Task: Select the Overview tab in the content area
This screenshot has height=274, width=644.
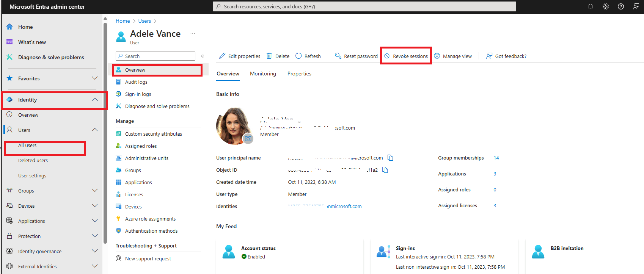Action: [x=228, y=74]
